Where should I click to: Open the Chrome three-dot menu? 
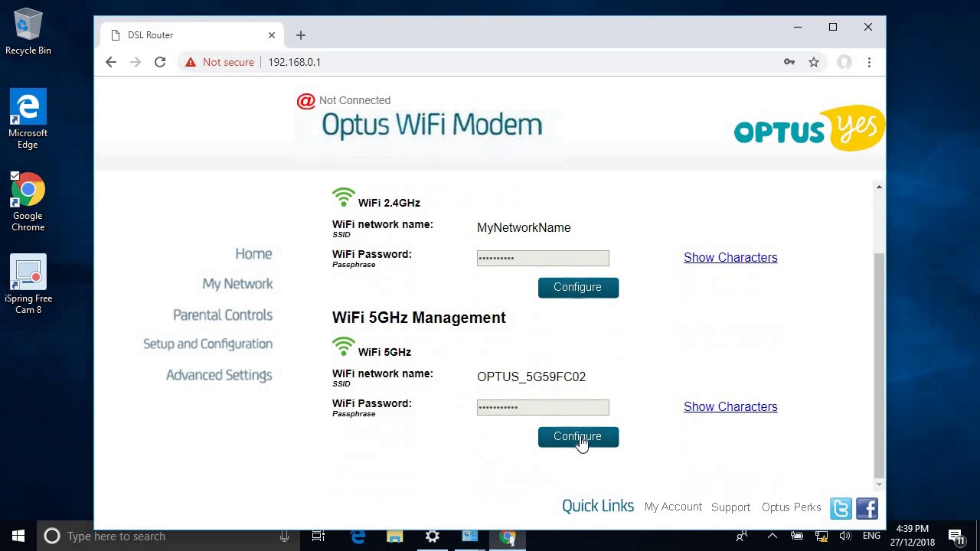(x=869, y=62)
